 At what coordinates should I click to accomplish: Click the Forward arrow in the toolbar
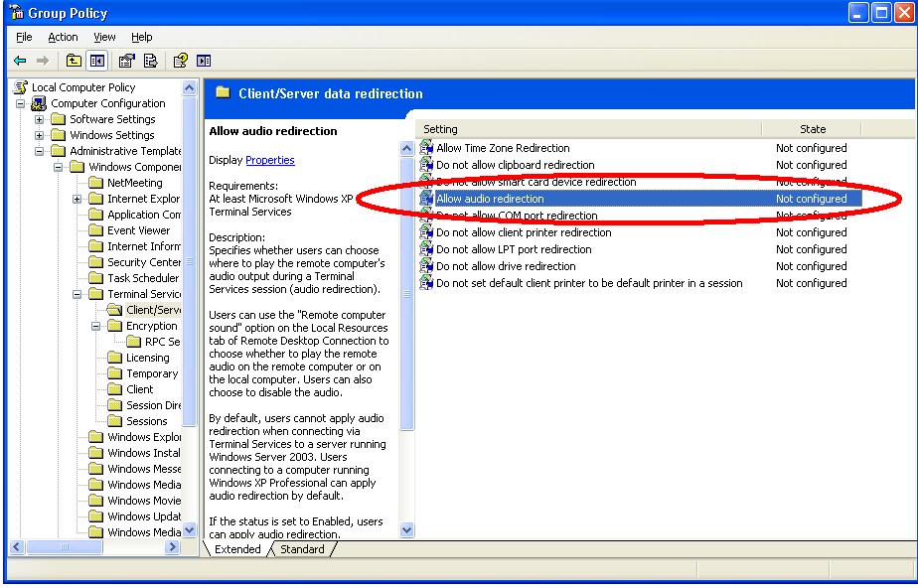click(42, 61)
